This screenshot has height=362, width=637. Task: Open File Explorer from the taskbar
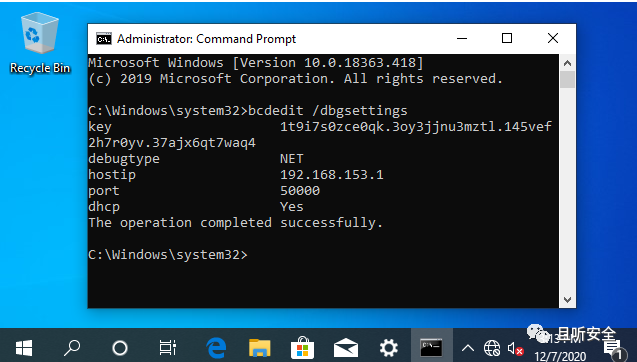click(x=260, y=348)
